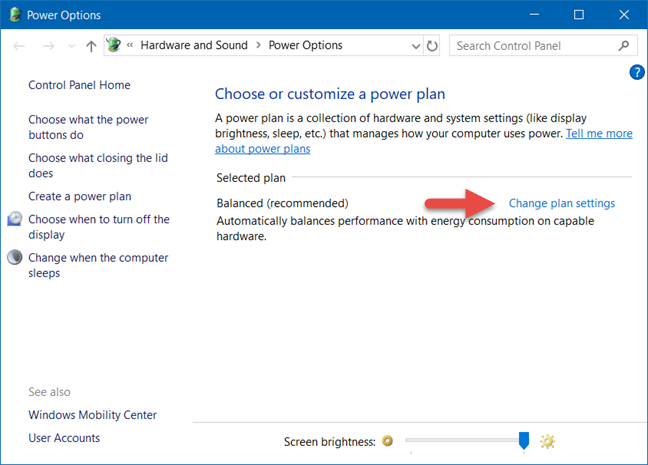The image size is (648, 465).
Task: Select Create a power plan
Action: [x=80, y=196]
